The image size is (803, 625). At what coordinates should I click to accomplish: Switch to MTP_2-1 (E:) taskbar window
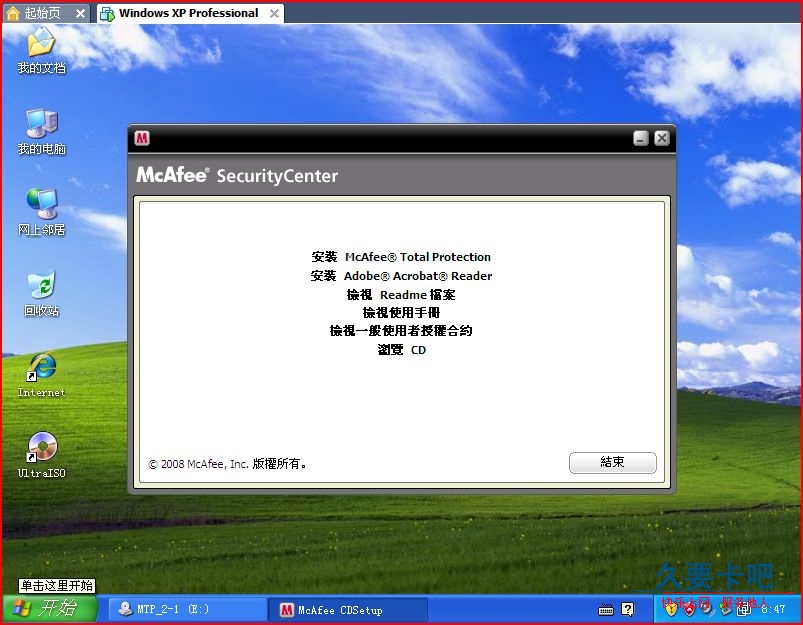pos(187,609)
